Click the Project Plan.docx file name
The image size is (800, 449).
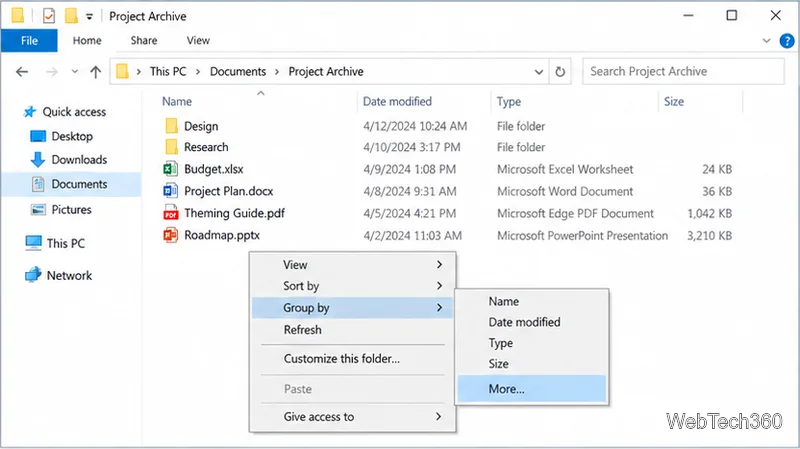tap(229, 191)
